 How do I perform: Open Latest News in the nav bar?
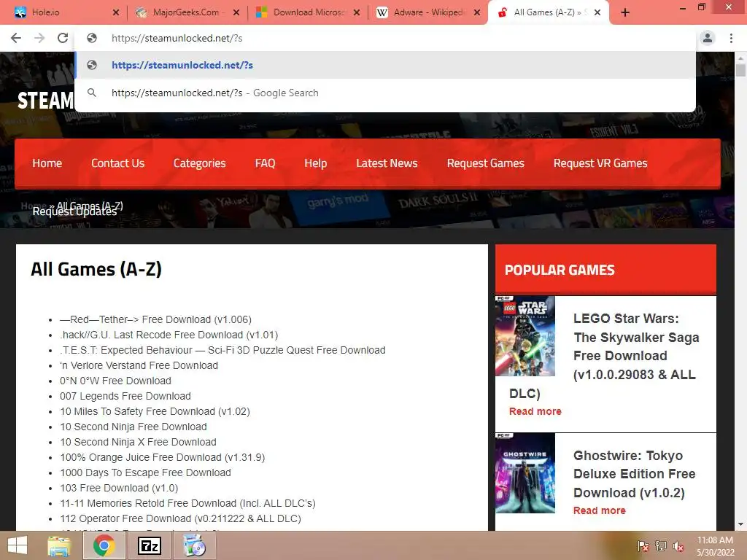click(387, 163)
